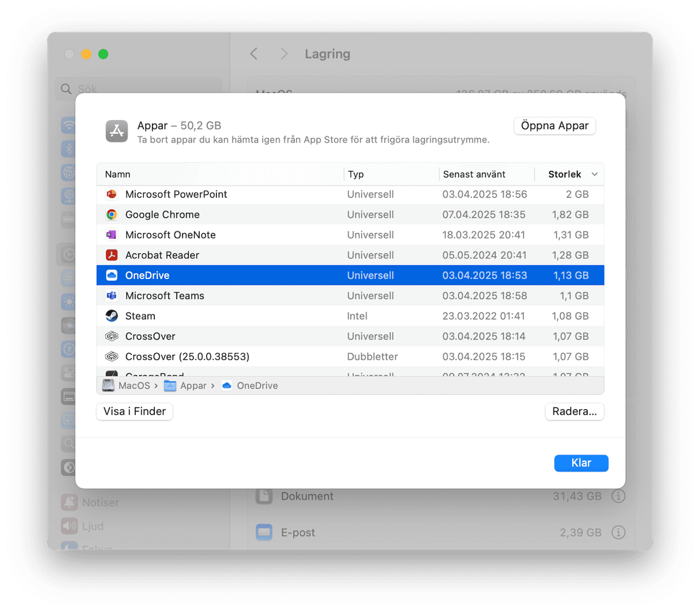This screenshot has height=612, width=700.
Task: Select the Microsoft PowerPoint row name
Action: (x=176, y=194)
